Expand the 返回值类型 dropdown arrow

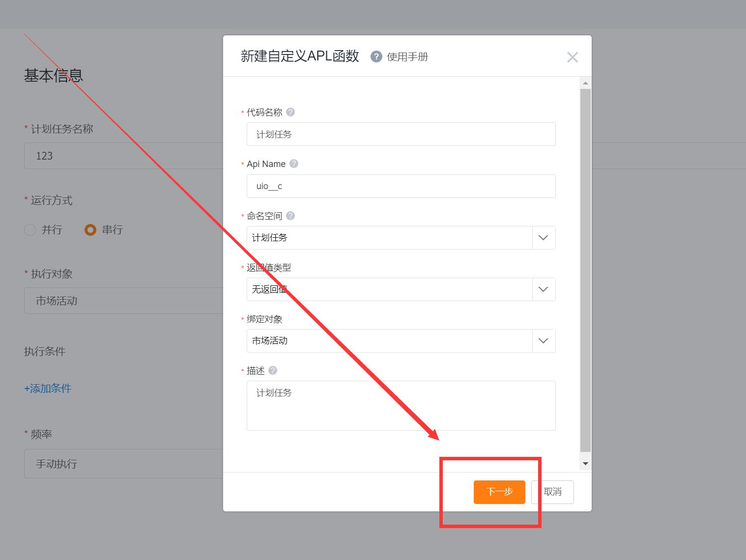pos(544,289)
